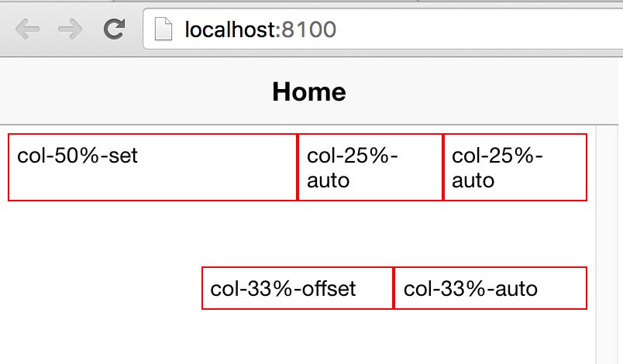The image size is (623, 364).
Task: Select the col-50%-set grid cell
Action: (x=153, y=167)
